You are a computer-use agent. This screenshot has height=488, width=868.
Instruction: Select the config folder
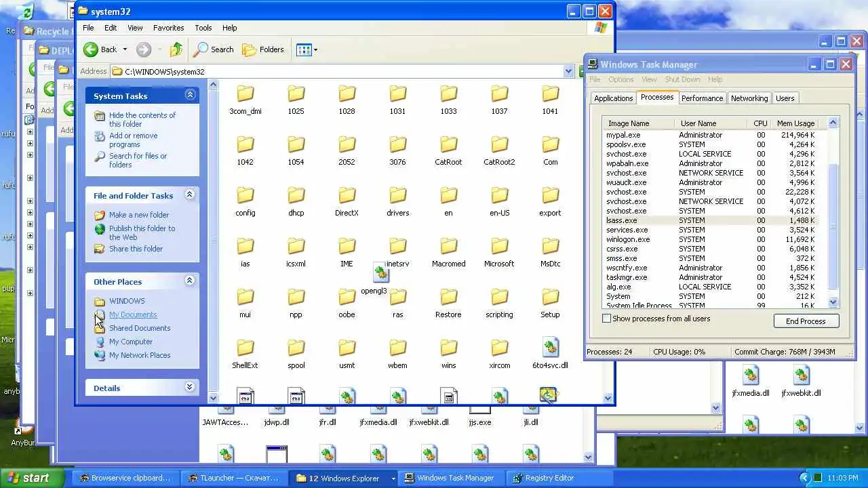point(245,201)
